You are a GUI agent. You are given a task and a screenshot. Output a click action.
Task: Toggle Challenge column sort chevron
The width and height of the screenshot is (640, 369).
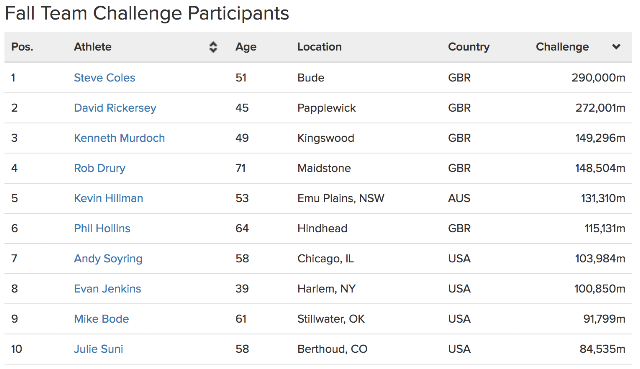pos(616,47)
